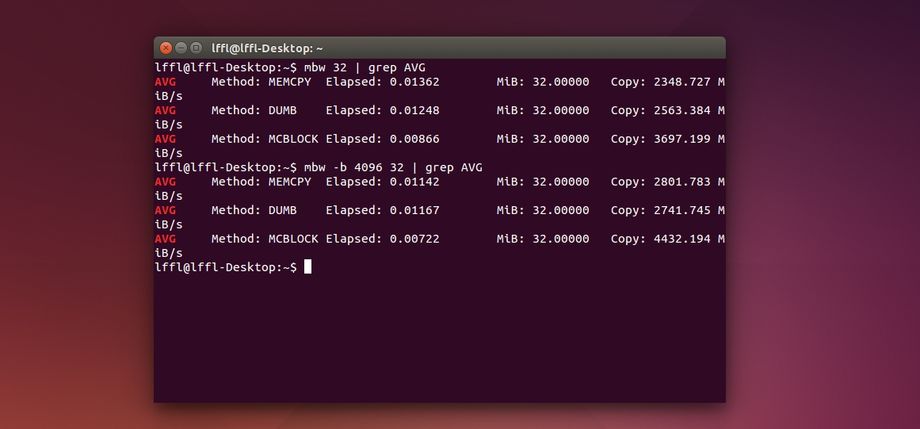Click red AVG on the 0.01362 row
Image resolution: width=920 pixels, height=429 pixels.
point(165,82)
